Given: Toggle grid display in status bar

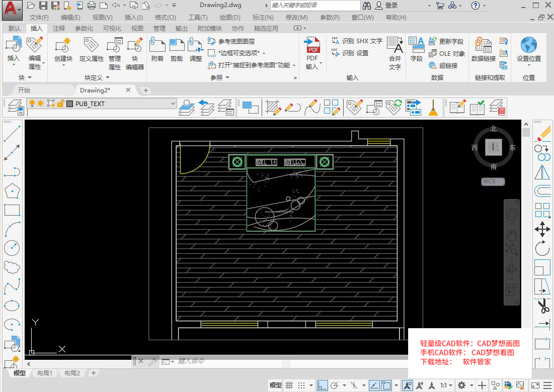Looking at the screenshot, I should click(x=289, y=385).
